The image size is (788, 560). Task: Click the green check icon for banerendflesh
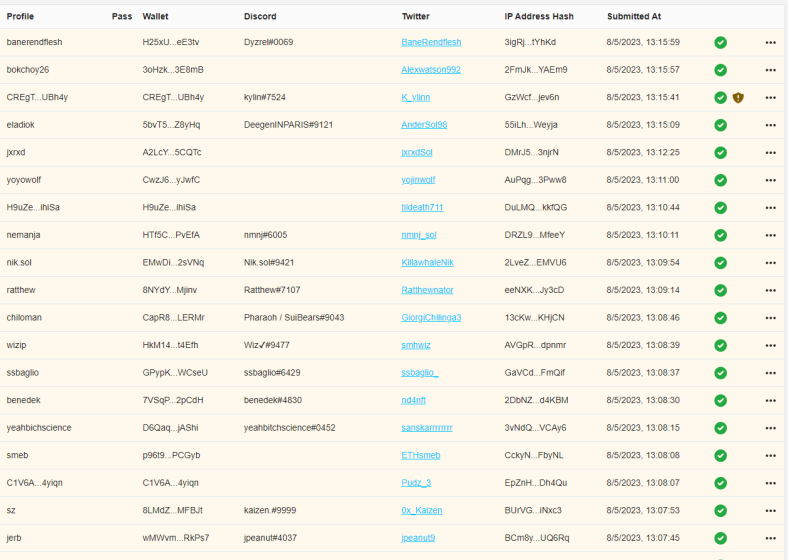[x=720, y=43]
